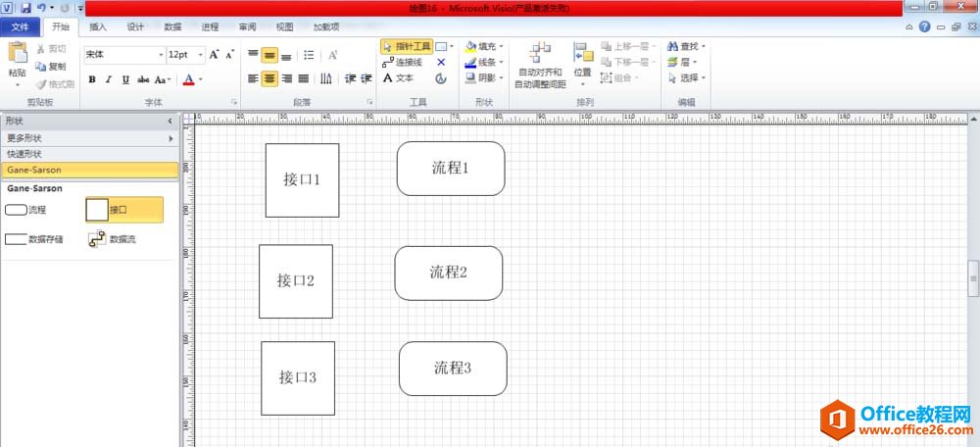Expand the 更多形状 more shapes menu
Screen dimensions: 980x447
click(89, 138)
